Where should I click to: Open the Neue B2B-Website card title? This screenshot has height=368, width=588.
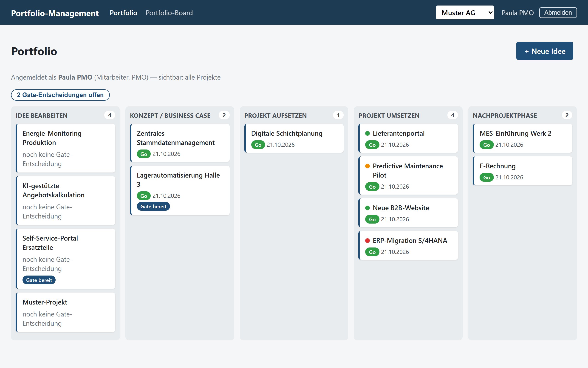401,208
